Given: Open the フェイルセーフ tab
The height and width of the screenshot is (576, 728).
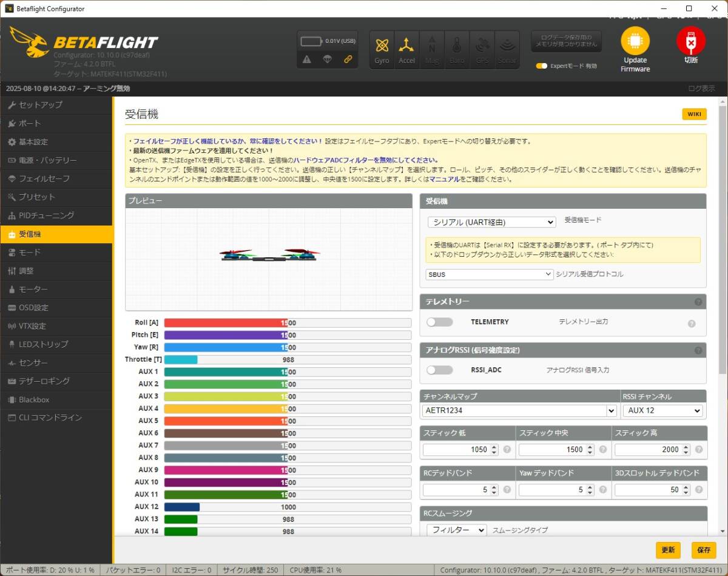Looking at the screenshot, I should point(56,178).
